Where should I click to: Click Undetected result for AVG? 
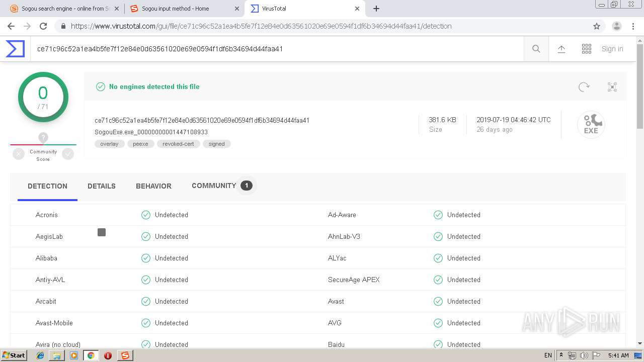(457, 323)
